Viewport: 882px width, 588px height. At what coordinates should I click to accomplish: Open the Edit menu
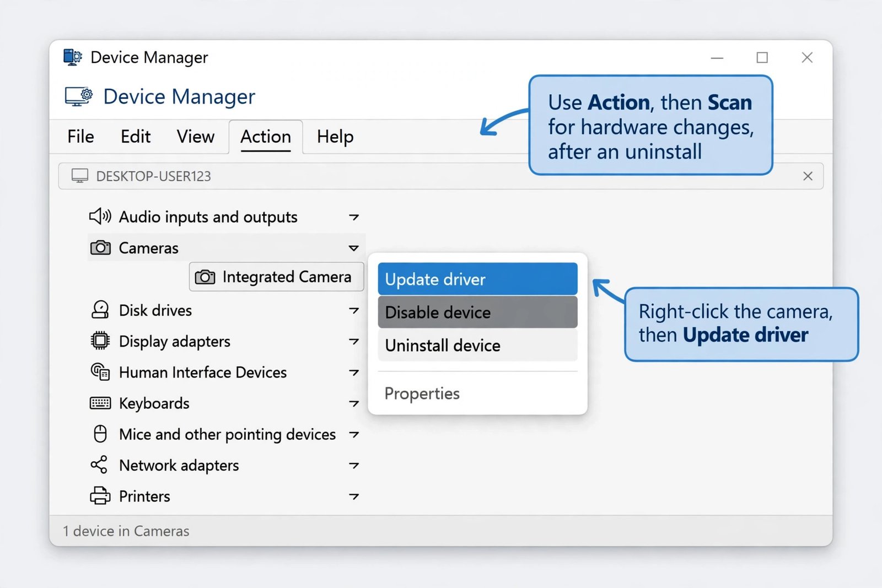pos(136,136)
